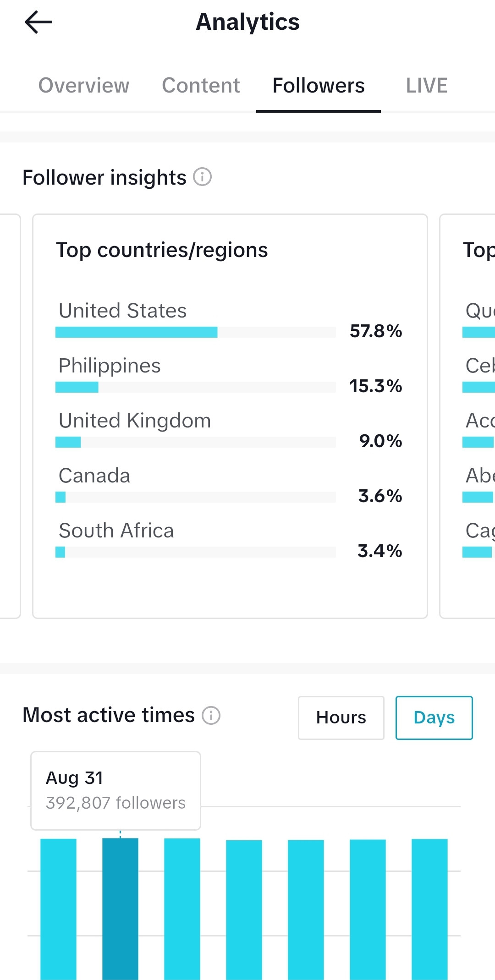Tap the Aug 31 followers tooltip
Screen dimensions: 495x980
point(115,790)
